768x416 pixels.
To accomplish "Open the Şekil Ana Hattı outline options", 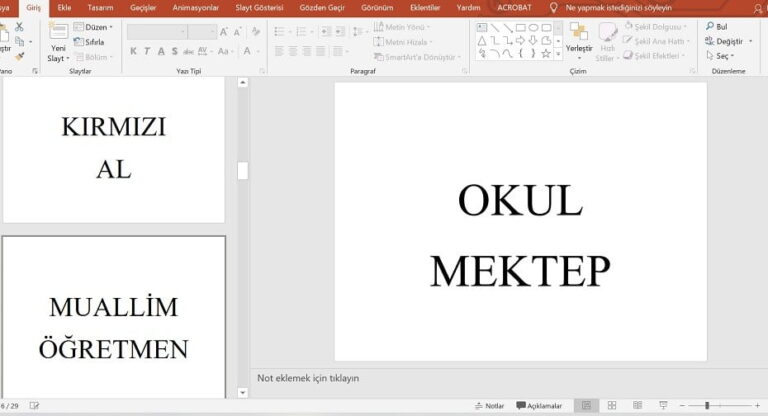I will [656, 41].
